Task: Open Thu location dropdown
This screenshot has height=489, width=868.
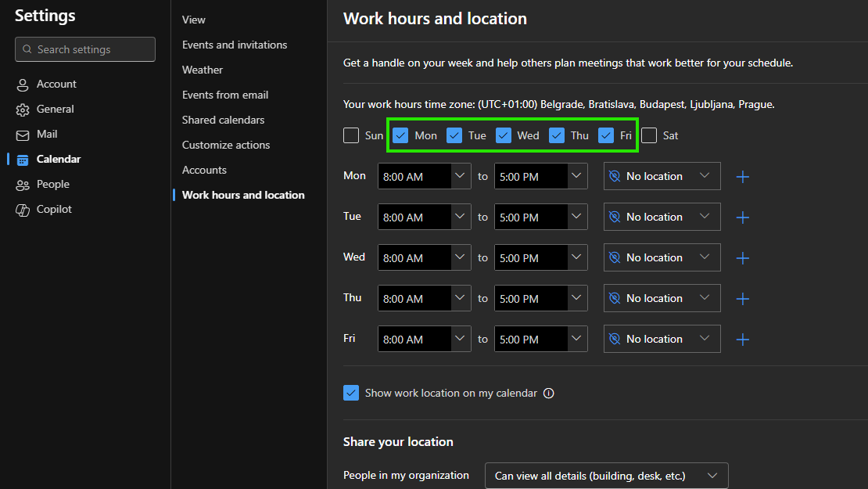Action: tap(662, 298)
